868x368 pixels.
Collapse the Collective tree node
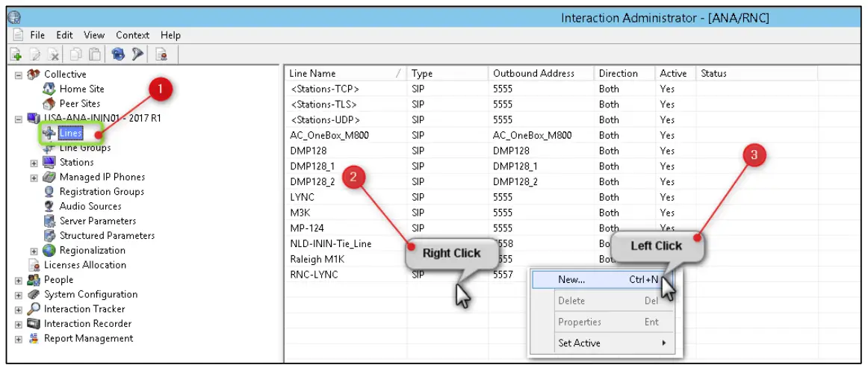(x=19, y=75)
